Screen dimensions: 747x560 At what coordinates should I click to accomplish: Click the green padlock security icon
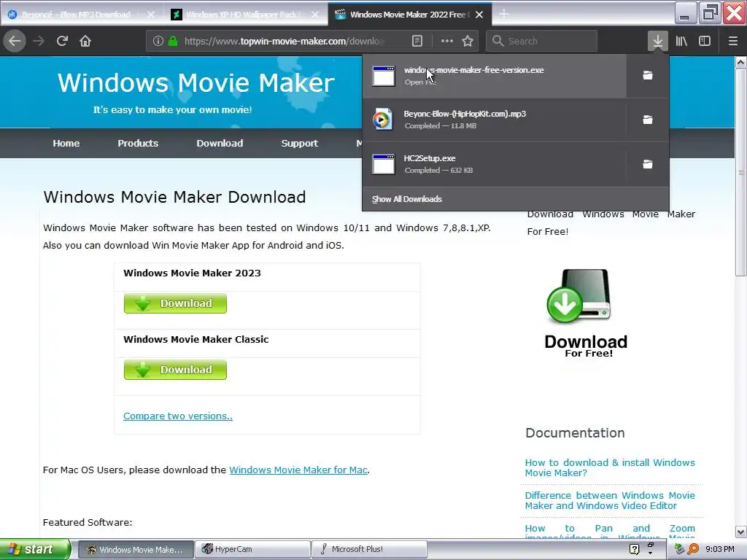coord(173,41)
